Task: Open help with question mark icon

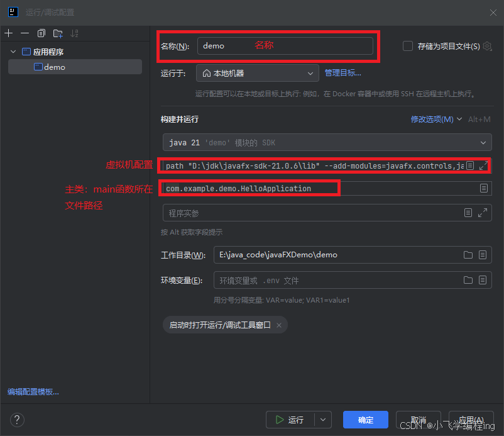Action: pos(17,420)
